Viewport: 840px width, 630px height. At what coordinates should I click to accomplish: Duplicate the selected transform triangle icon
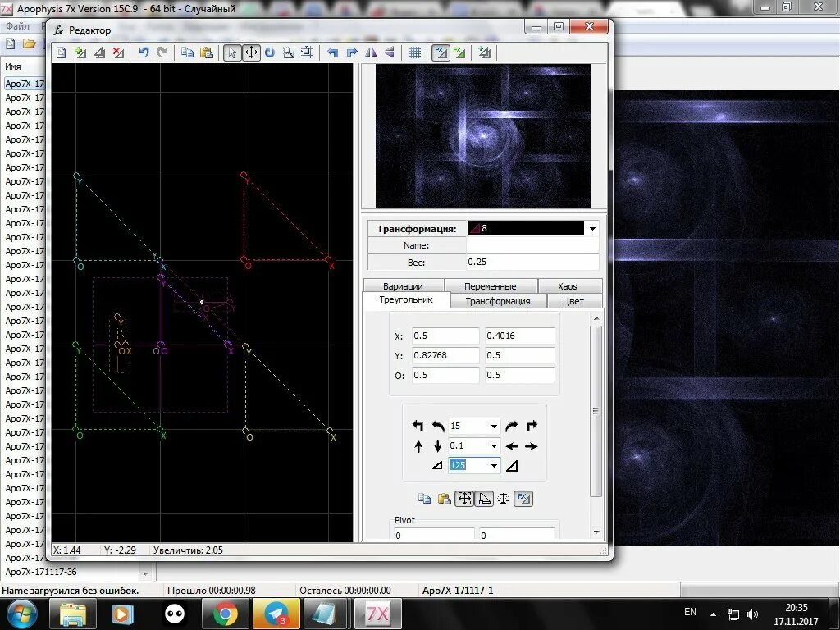(x=99, y=52)
